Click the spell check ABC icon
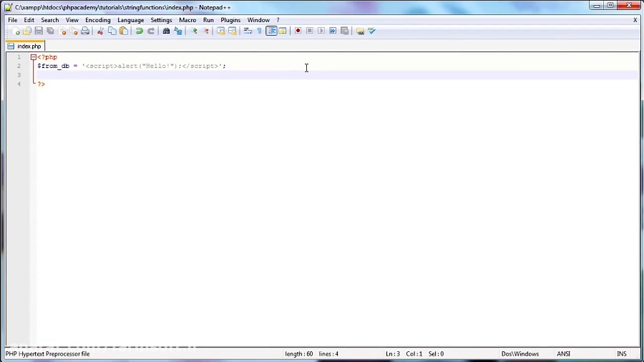 point(371,31)
